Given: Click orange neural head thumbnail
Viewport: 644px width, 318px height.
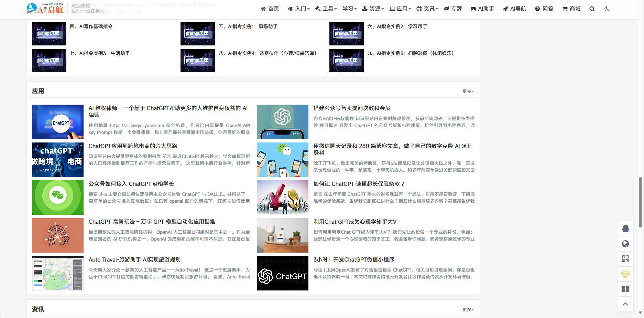Looking at the screenshot, I should [58, 235].
